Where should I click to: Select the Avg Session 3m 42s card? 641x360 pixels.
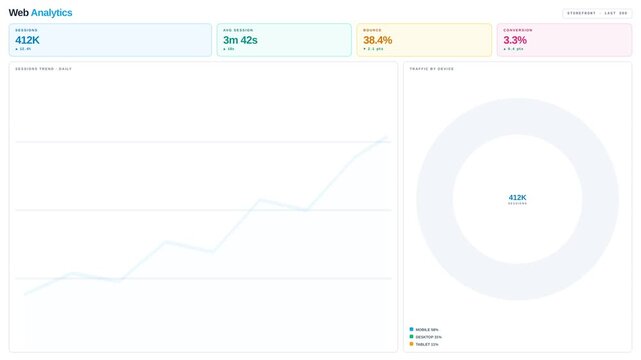coord(284,40)
